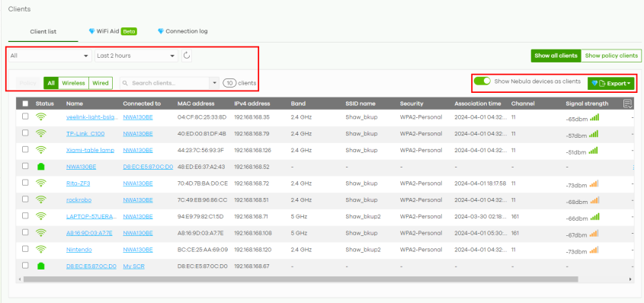
Task: Switch to the Client list tab
Action: point(43,31)
